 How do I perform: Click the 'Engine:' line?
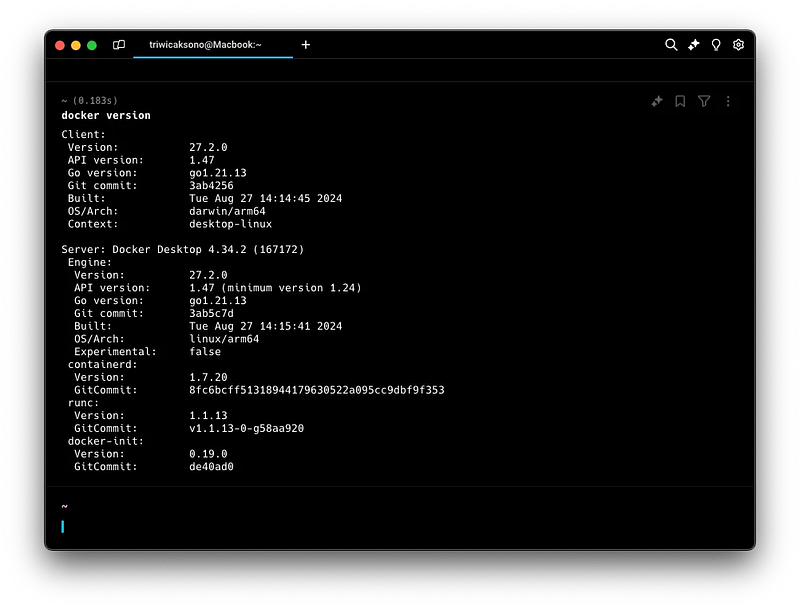[90, 262]
